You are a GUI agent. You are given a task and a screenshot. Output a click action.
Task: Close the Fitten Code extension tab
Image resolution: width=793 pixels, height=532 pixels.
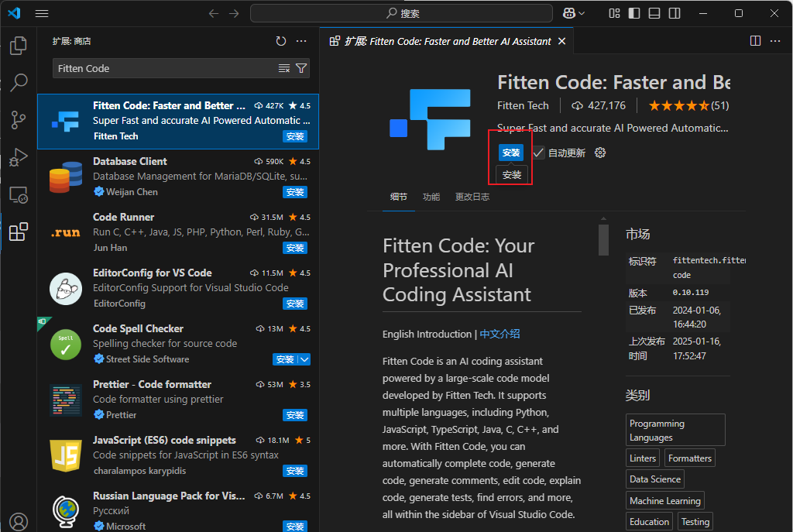(x=562, y=41)
